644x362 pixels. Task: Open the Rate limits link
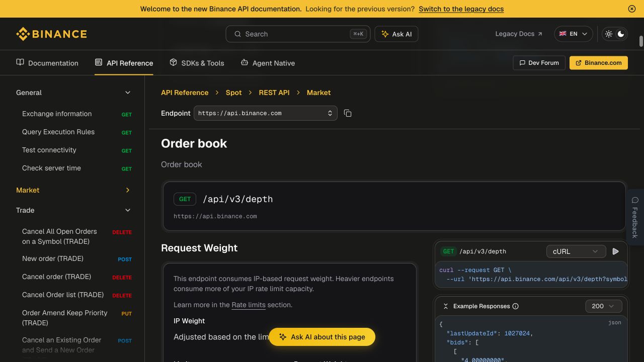(x=249, y=305)
